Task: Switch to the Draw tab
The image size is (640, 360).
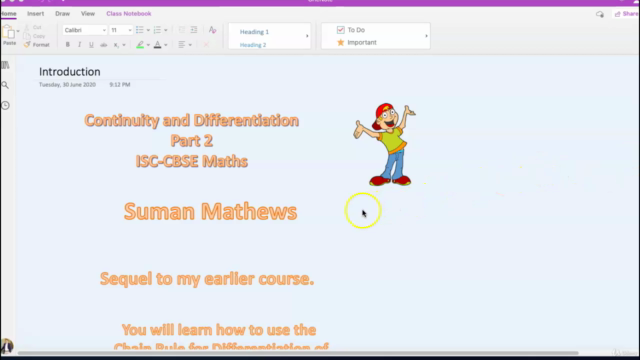Action: click(62, 13)
